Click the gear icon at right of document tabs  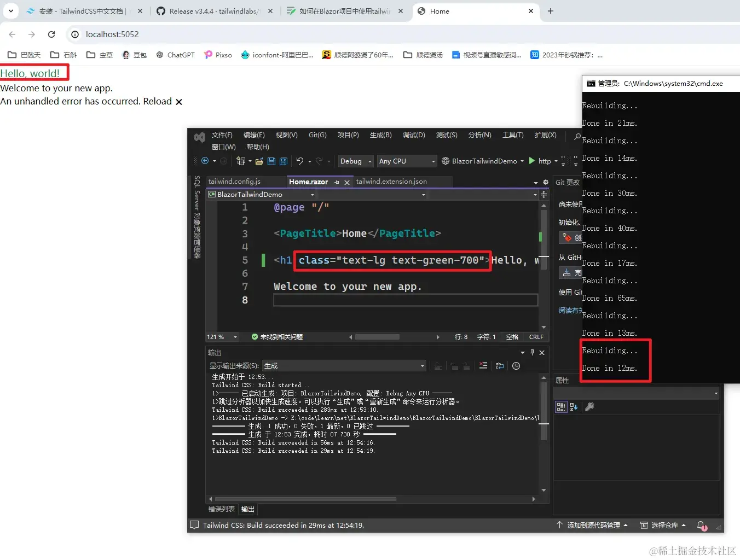pos(545,182)
